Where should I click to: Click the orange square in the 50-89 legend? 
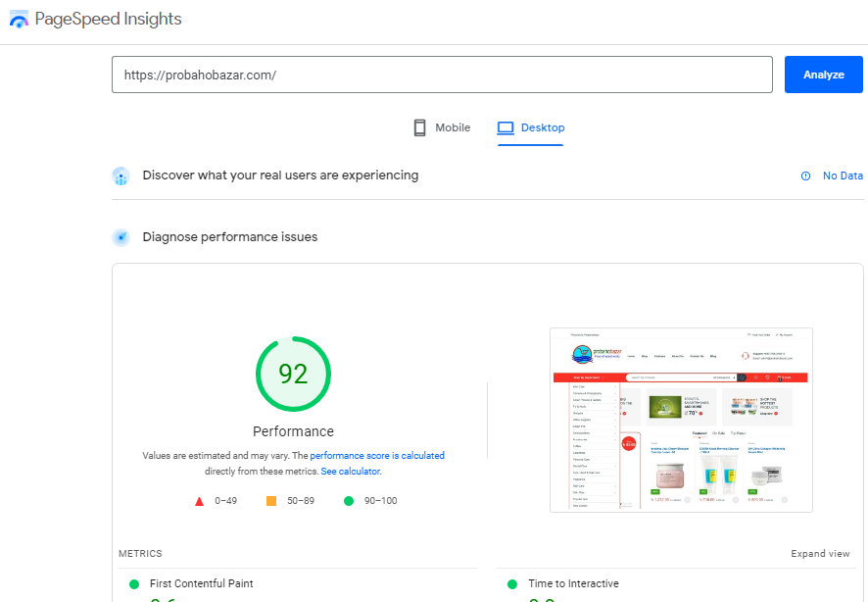(x=271, y=500)
